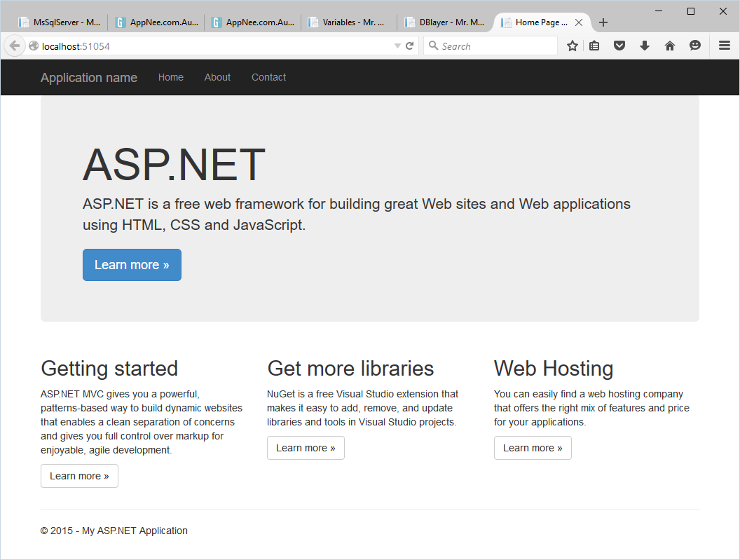740x560 pixels.
Task: Minimize the browser window
Action: (x=659, y=11)
